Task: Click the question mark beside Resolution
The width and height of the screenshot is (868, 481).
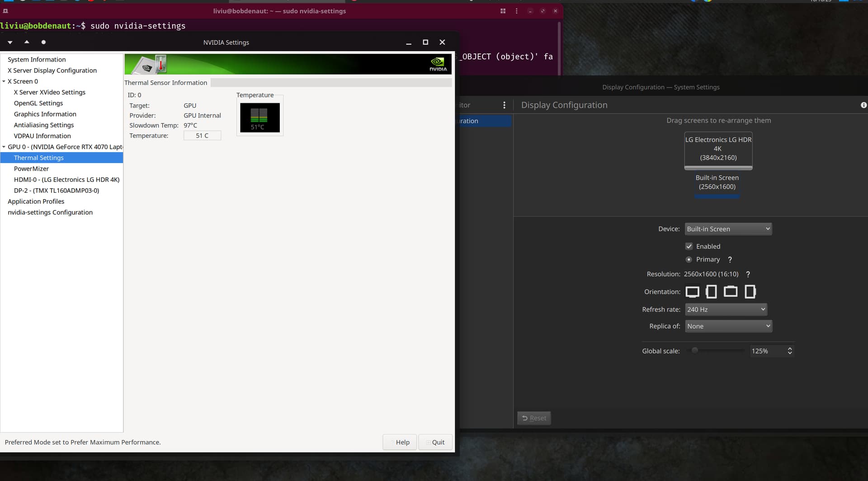Action: [x=748, y=274]
